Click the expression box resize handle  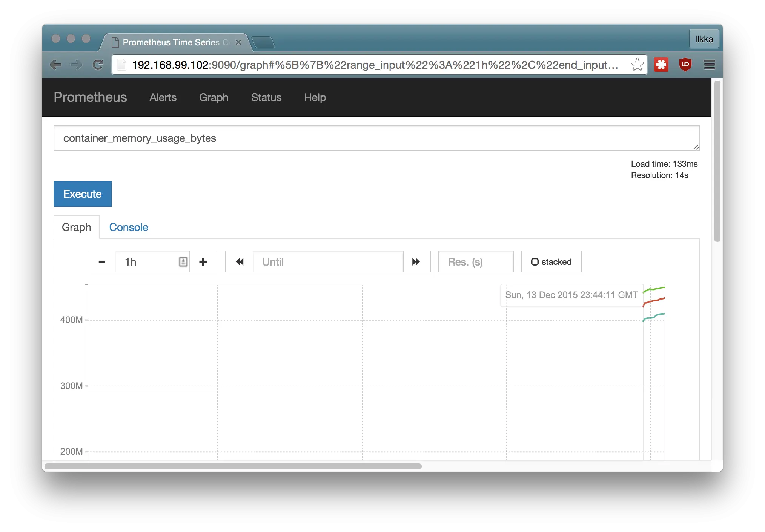click(x=696, y=147)
